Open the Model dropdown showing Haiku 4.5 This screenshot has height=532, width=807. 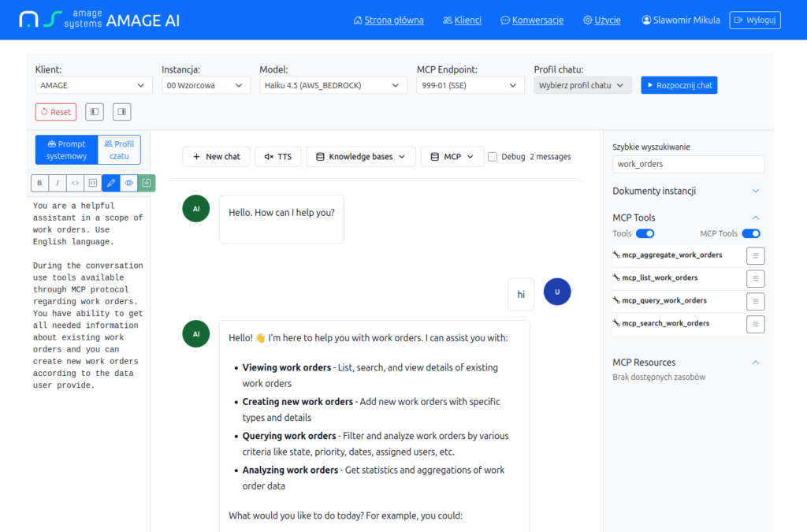click(x=333, y=85)
